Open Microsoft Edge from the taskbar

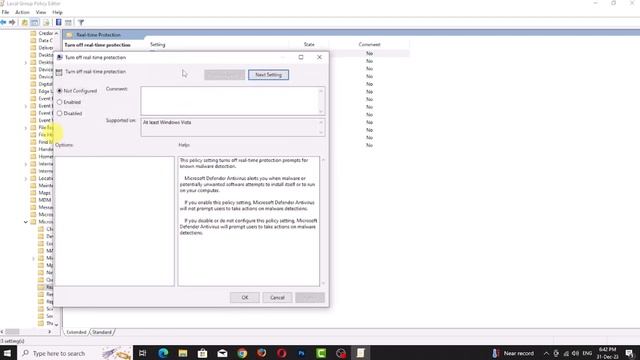[163, 353]
